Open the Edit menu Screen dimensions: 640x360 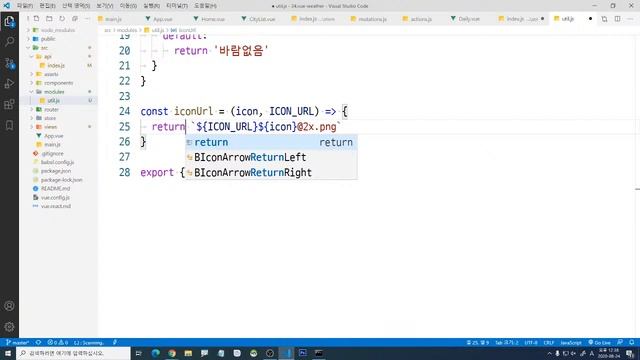click(x=47, y=6)
